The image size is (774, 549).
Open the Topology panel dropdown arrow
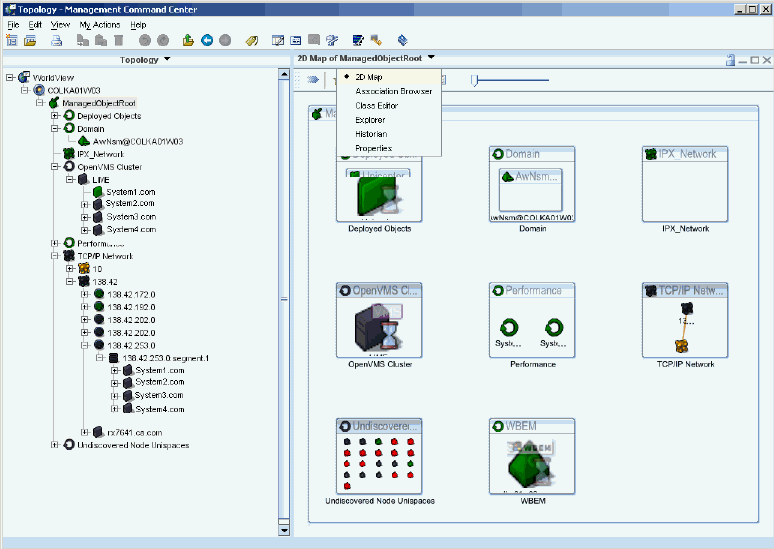pos(167,59)
